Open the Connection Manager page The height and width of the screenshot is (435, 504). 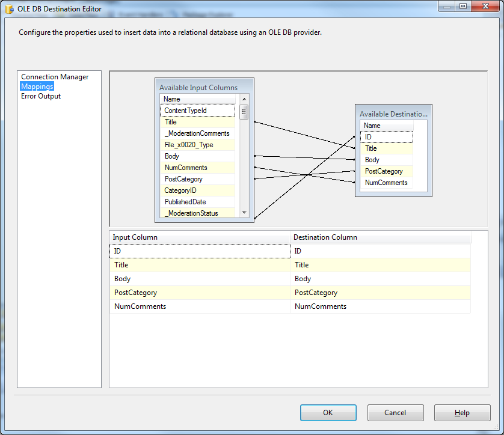55,77
